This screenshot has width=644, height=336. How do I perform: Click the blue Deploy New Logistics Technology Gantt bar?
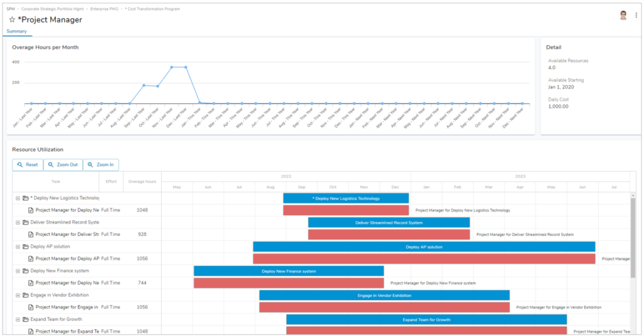pos(346,198)
